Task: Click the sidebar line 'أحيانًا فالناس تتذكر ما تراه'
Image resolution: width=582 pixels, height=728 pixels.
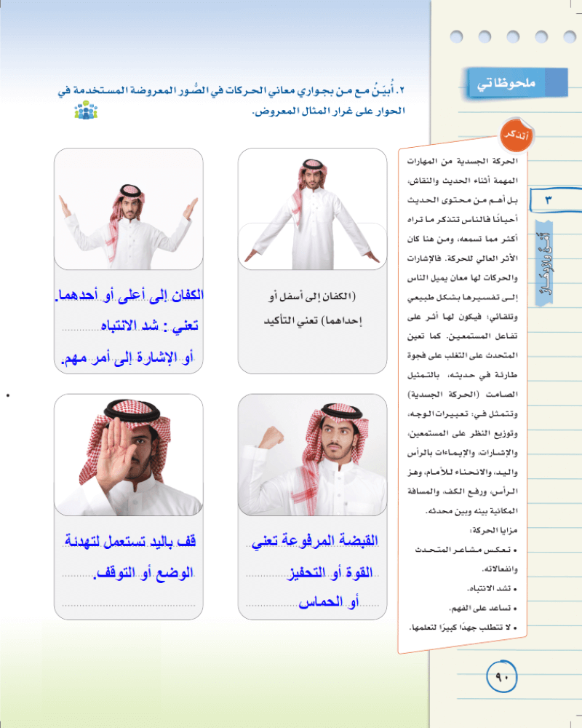Action: pyautogui.click(x=462, y=219)
